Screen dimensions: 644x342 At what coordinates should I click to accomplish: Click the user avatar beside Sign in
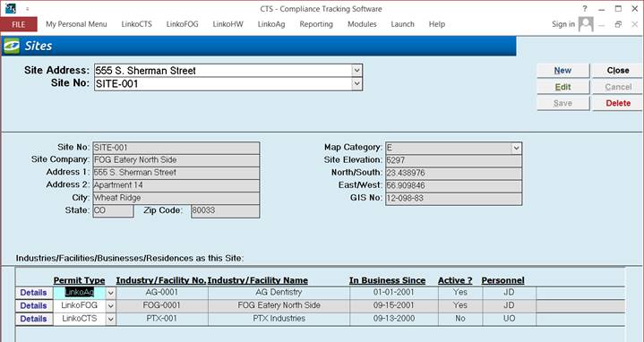point(586,24)
